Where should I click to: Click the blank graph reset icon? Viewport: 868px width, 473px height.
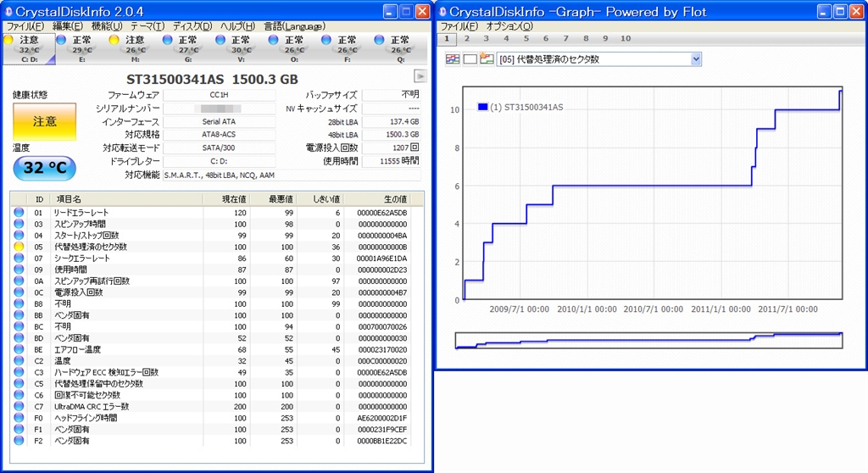[x=470, y=59]
